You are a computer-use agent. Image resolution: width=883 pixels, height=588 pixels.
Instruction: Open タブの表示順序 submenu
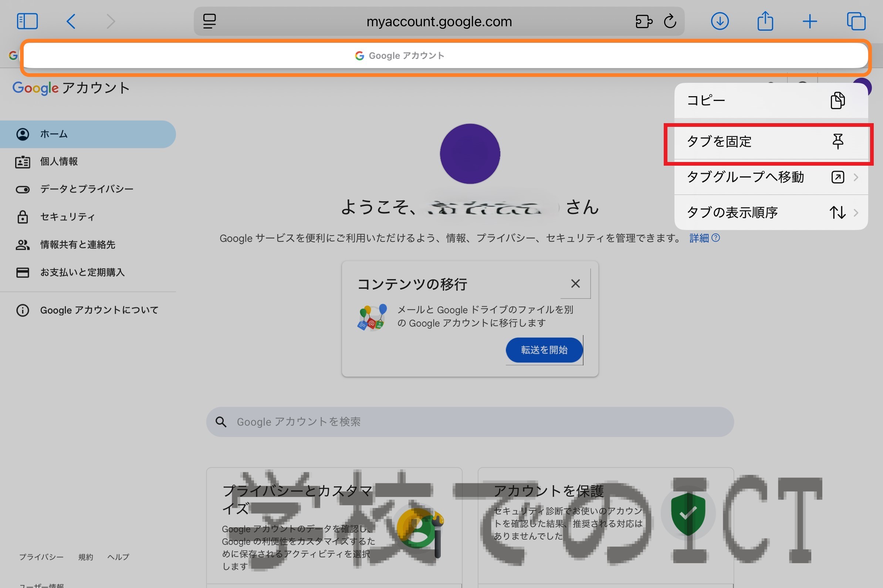[x=771, y=213]
